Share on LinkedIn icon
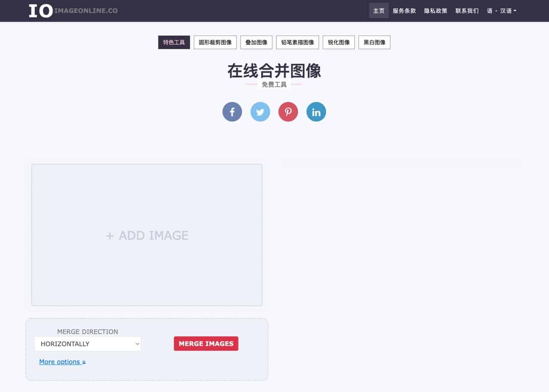Image resolution: width=549 pixels, height=392 pixels. 316,112
